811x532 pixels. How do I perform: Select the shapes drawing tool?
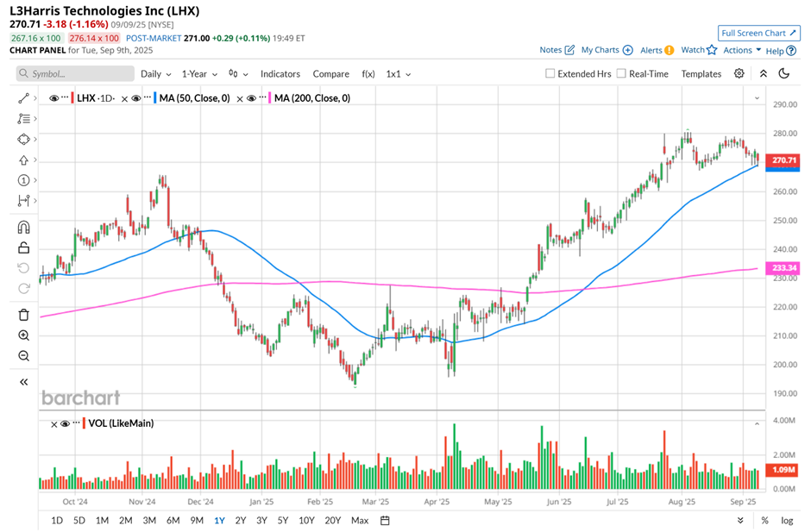coord(23,140)
